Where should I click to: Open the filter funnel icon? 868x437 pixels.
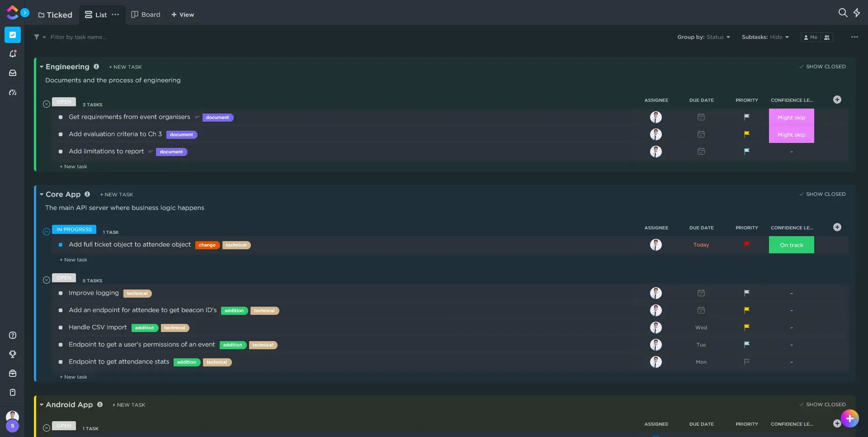(37, 37)
